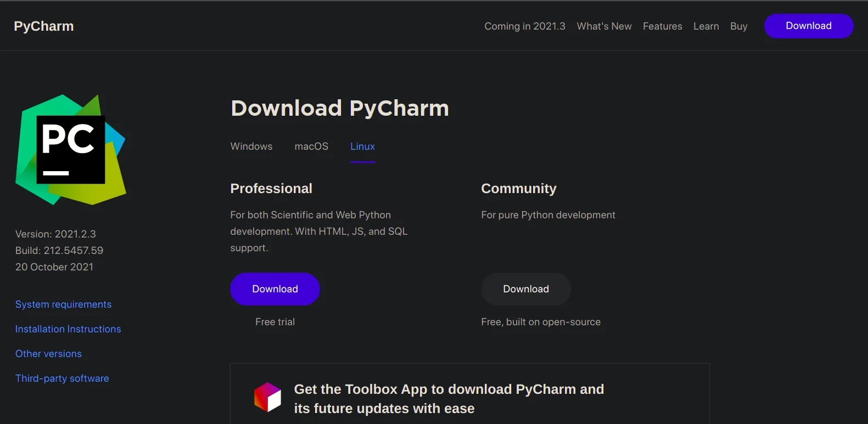Click the PyCharm PC logo icon
Screen dimensions: 868x424
coord(71,150)
